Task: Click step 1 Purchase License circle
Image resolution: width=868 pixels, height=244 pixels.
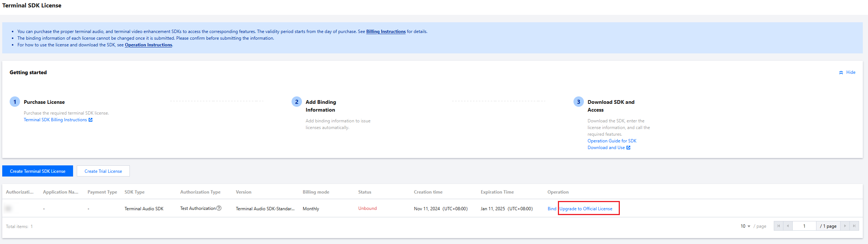Action: (15, 102)
